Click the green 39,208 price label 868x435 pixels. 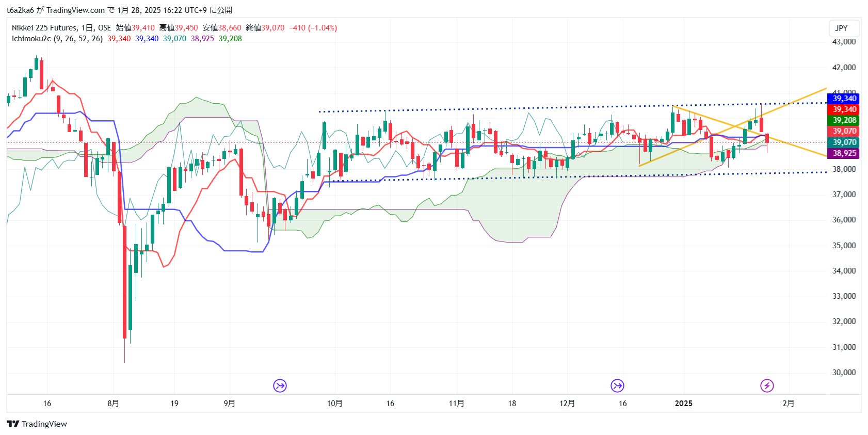[844, 120]
